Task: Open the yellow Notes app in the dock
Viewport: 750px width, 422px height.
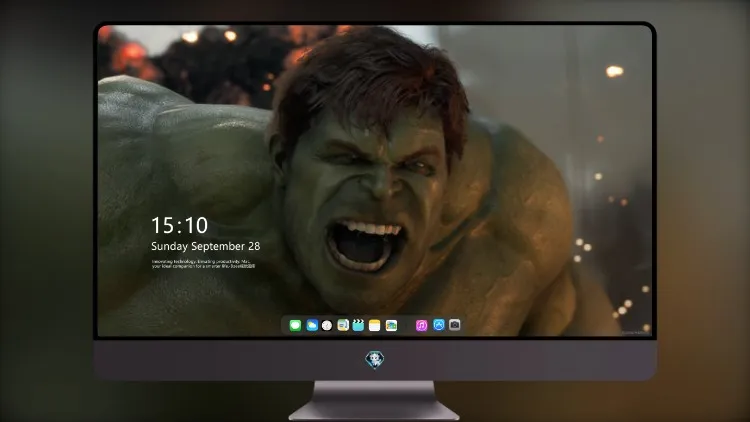Action: [x=375, y=325]
